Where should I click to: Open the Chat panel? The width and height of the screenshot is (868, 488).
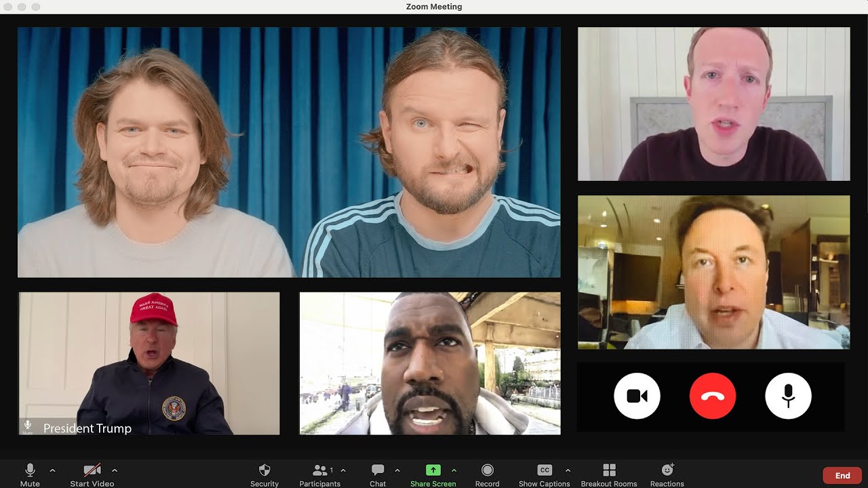click(x=378, y=474)
